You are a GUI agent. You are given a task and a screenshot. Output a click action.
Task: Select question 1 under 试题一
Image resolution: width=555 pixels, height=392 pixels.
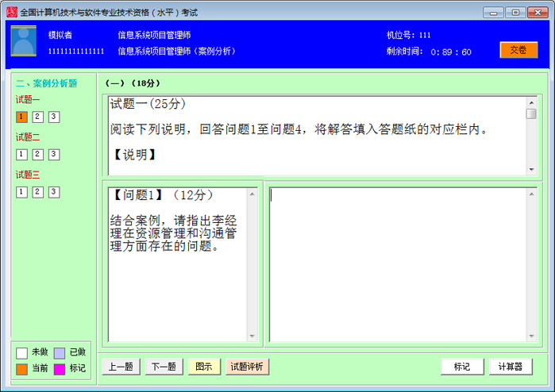21,117
